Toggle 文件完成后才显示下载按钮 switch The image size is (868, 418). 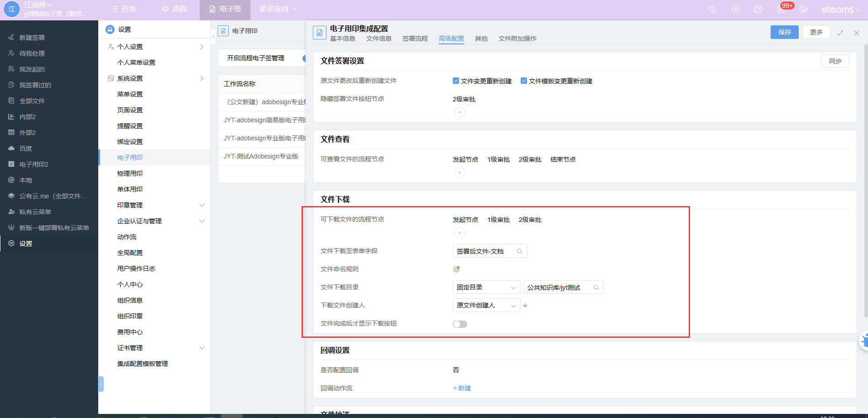click(460, 324)
